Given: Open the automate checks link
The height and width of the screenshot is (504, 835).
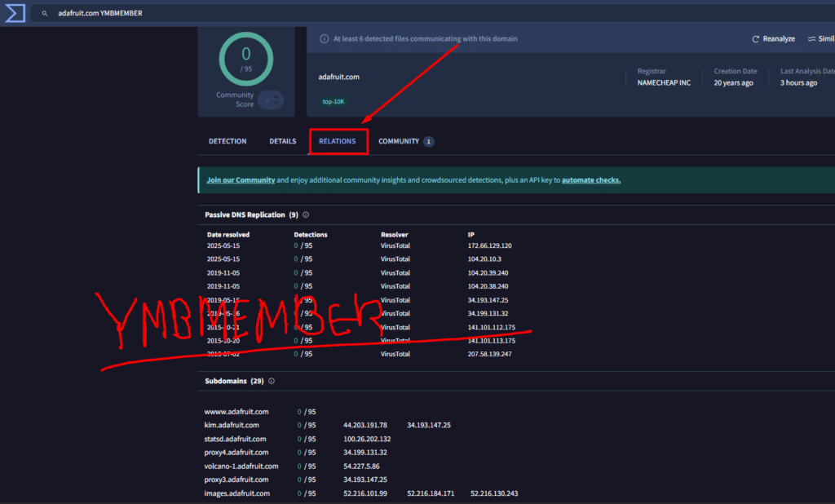Looking at the screenshot, I should coord(591,180).
